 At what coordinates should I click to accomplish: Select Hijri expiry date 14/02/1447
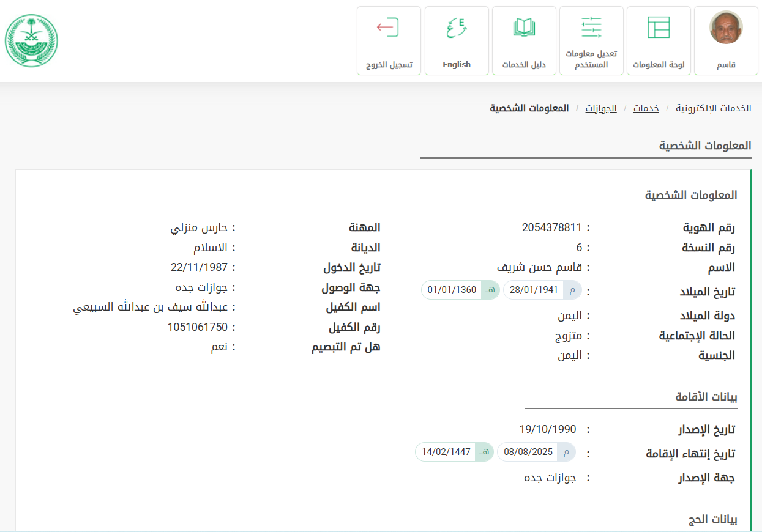(x=446, y=453)
